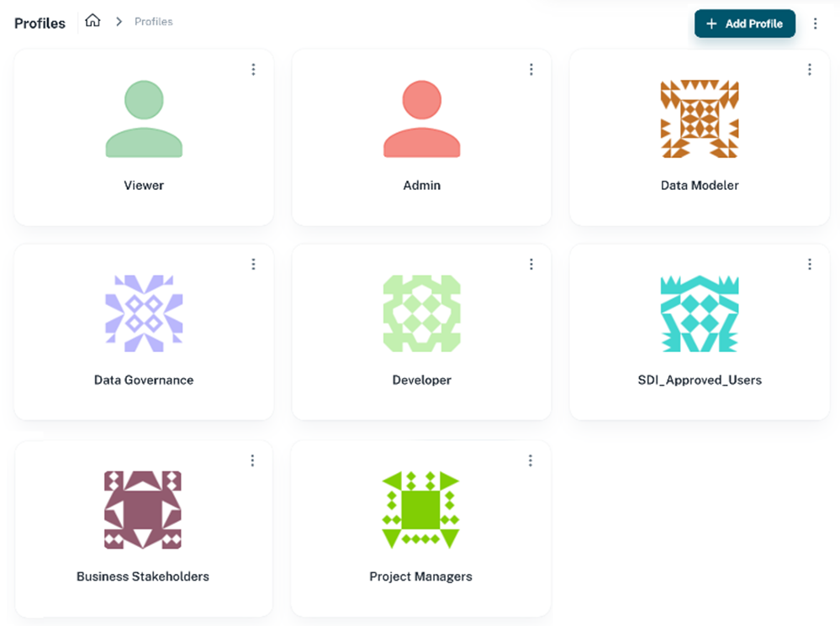Click the Add Profile button

click(745, 24)
